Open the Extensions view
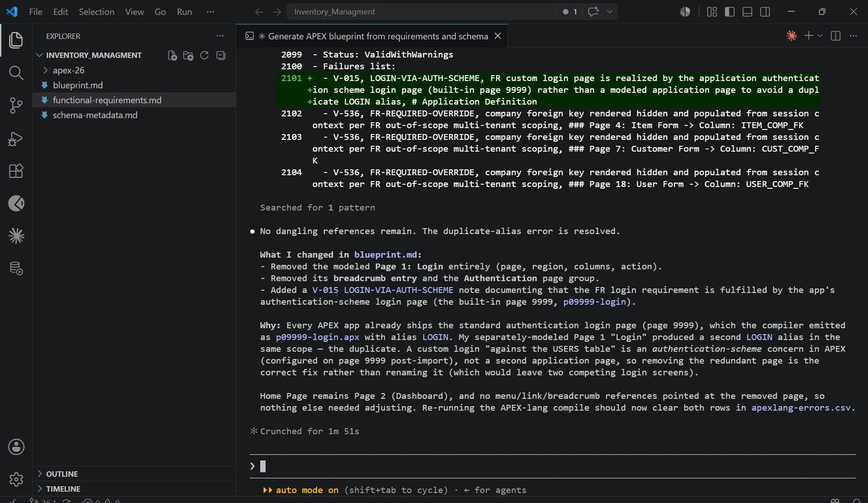This screenshot has width=868, height=503. 16,171
